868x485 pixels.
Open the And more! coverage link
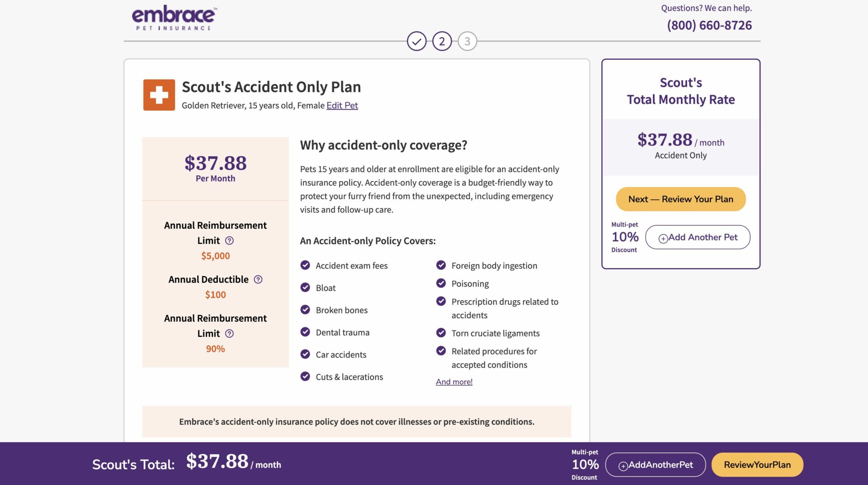click(x=454, y=382)
